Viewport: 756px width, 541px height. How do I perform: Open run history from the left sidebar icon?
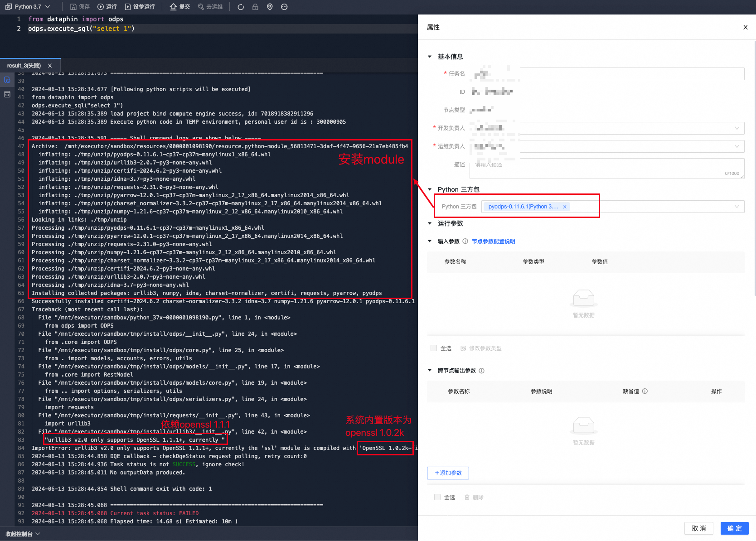pyautogui.click(x=7, y=80)
